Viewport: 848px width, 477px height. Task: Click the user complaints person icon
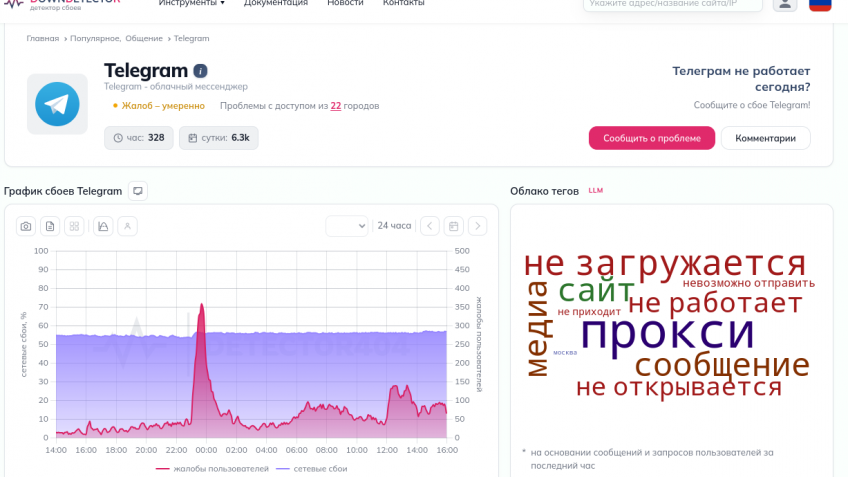click(127, 226)
